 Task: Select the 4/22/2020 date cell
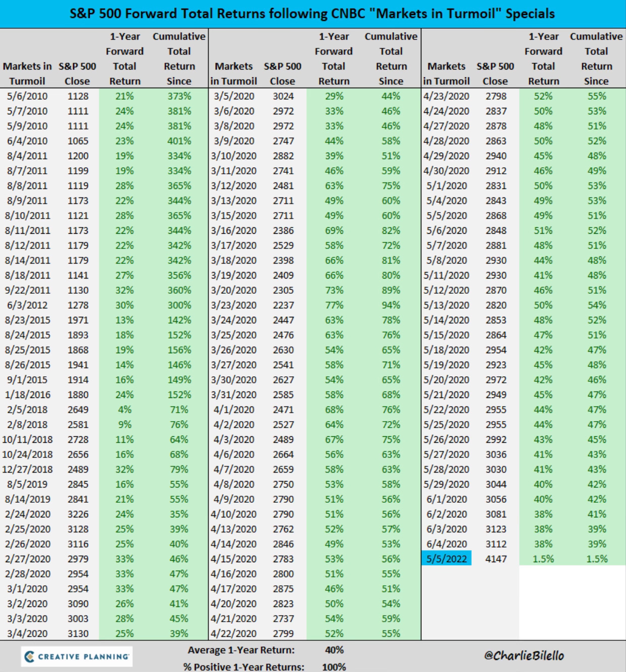(x=234, y=633)
